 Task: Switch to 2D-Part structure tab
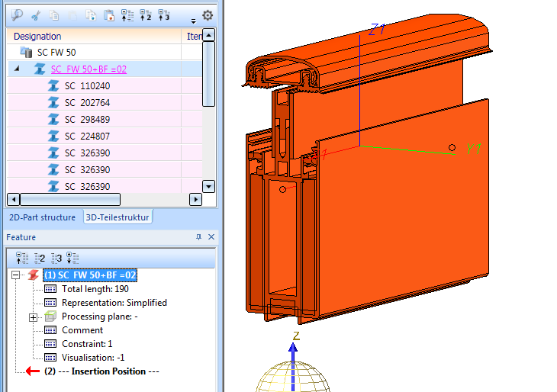click(42, 217)
